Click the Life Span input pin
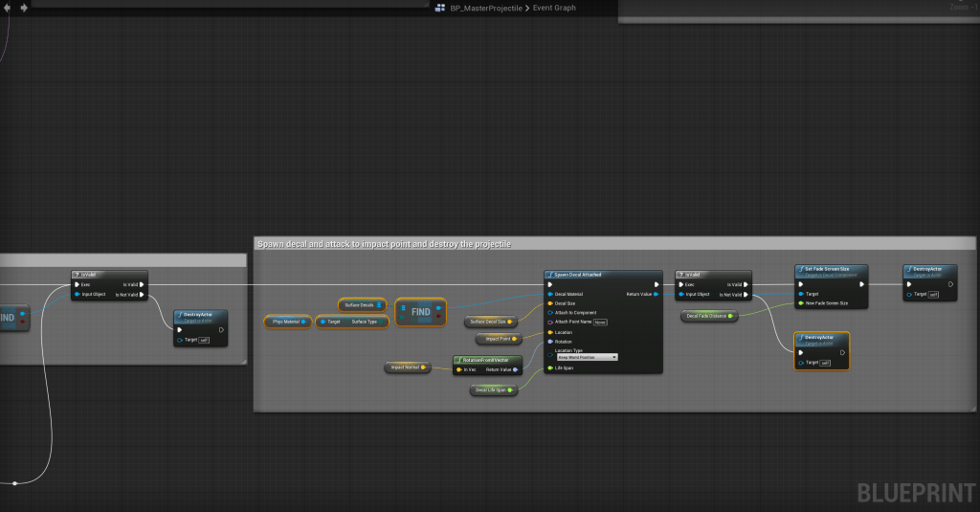 click(x=550, y=367)
